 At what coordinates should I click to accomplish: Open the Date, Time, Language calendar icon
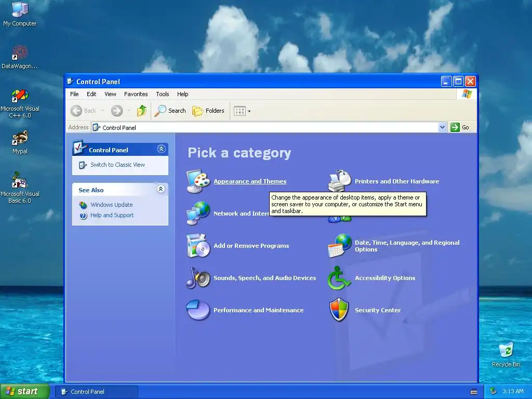click(339, 246)
